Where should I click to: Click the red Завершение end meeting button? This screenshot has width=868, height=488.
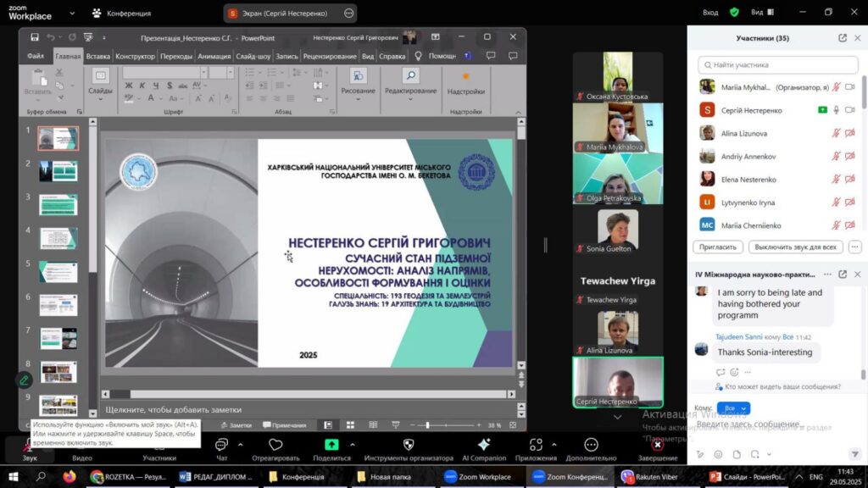(658, 449)
